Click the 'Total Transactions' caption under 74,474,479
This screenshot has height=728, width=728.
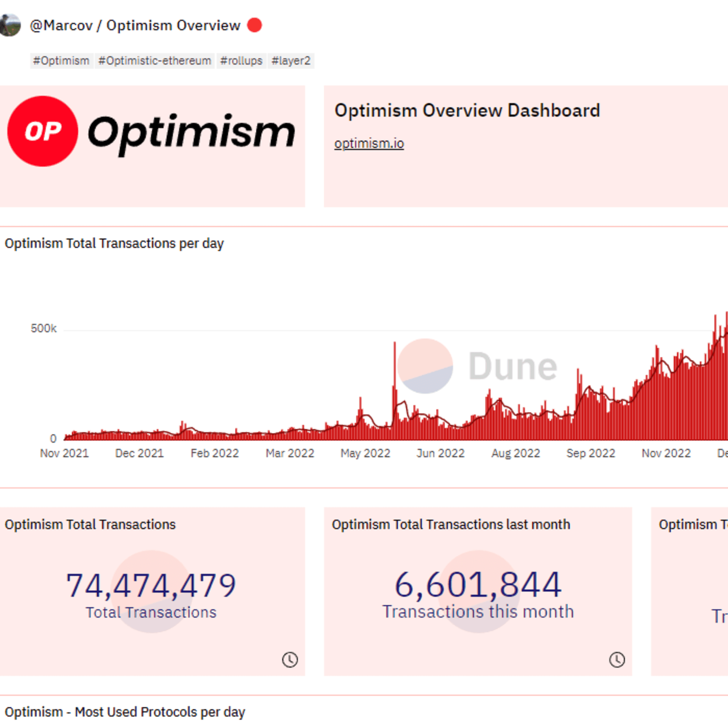pos(151,612)
